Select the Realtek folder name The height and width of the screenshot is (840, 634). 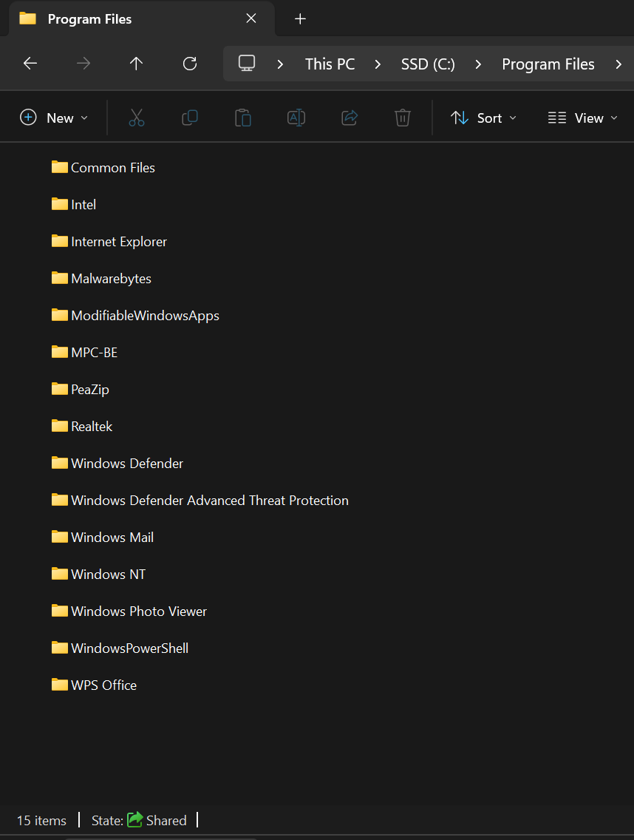click(x=92, y=427)
